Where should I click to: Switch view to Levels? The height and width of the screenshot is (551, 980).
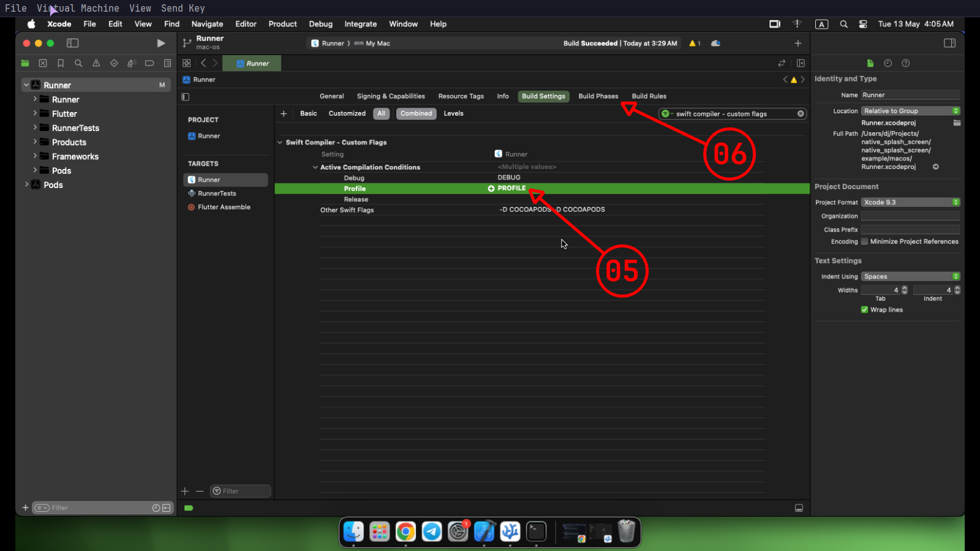click(x=454, y=113)
